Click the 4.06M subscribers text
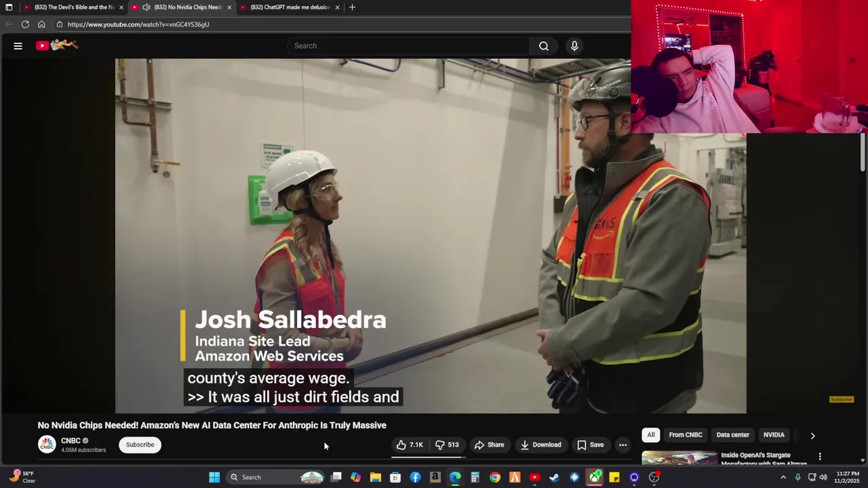This screenshot has width=868, height=488. coord(83,450)
